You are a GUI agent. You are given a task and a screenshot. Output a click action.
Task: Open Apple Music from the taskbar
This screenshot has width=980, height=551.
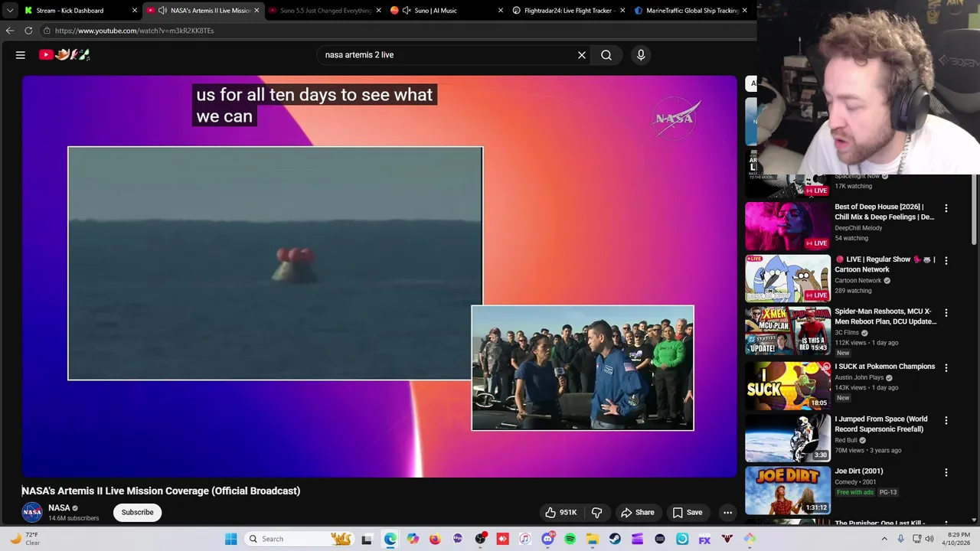[x=524, y=539]
